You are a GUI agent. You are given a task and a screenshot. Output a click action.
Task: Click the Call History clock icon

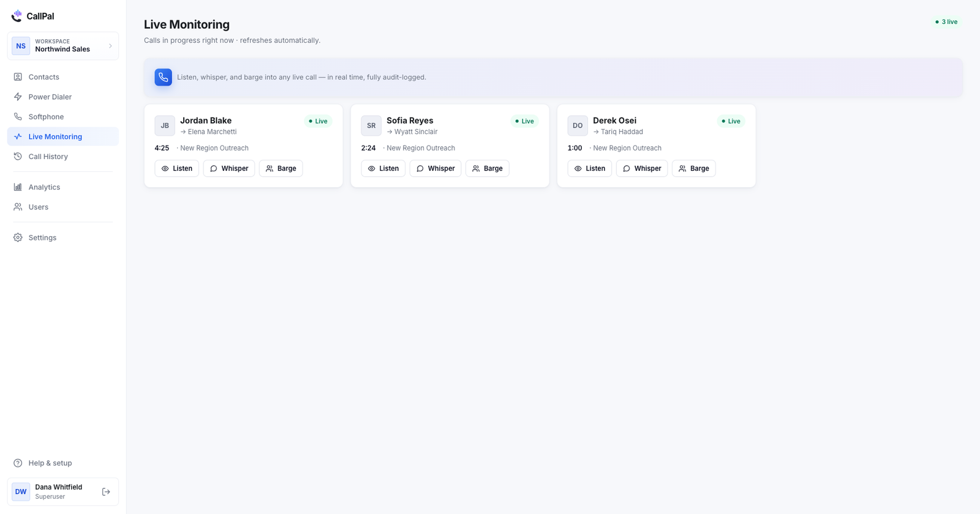pyautogui.click(x=18, y=157)
